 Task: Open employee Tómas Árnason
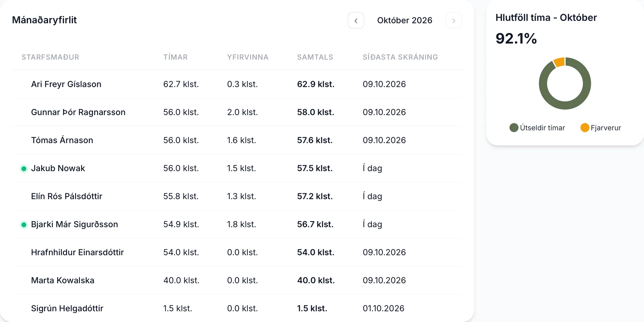click(62, 140)
